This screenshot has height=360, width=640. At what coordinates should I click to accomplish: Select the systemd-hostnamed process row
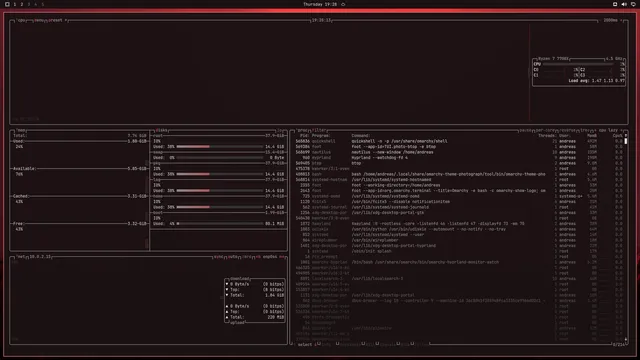click(459, 180)
